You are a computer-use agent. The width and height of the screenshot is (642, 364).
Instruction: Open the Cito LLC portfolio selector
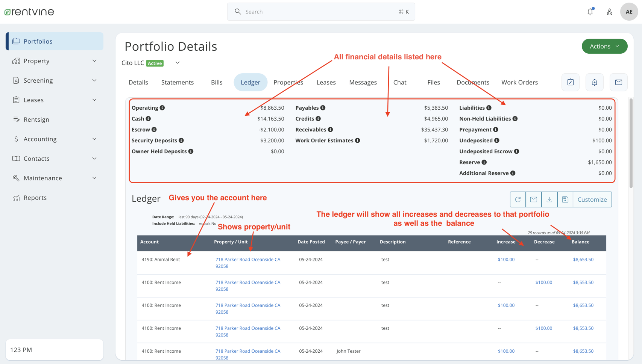[177, 63]
